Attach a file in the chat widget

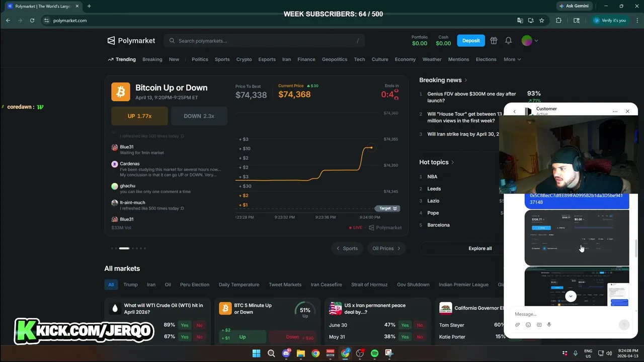pyautogui.click(x=518, y=325)
